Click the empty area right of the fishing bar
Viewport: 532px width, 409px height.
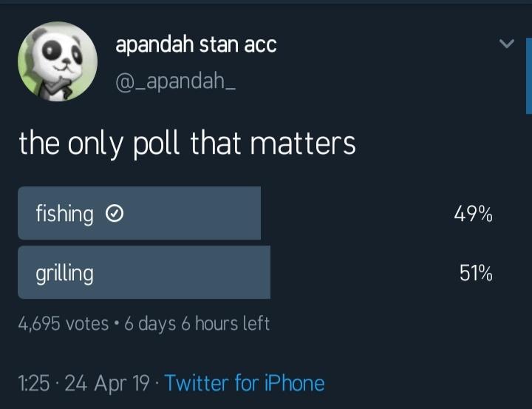point(355,214)
